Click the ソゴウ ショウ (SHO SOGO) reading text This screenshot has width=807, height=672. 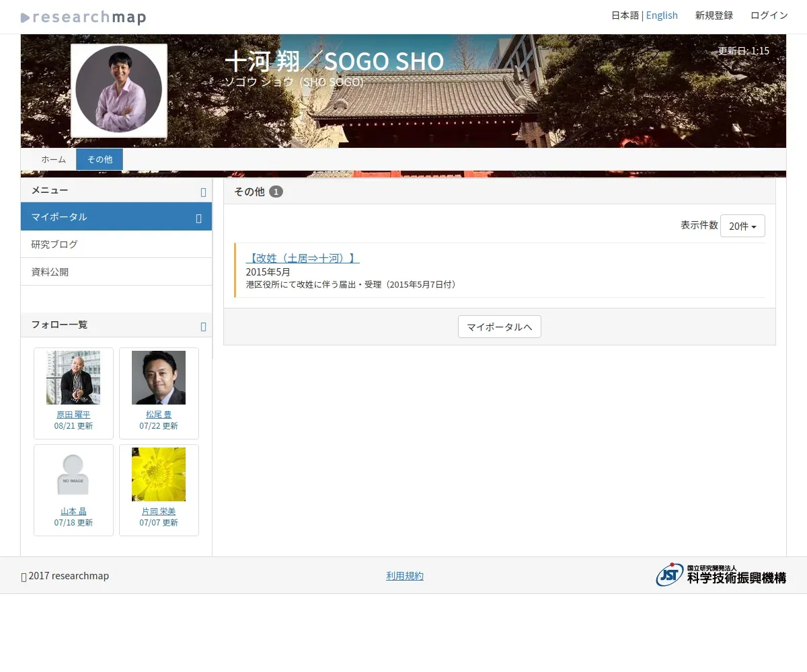tap(294, 82)
